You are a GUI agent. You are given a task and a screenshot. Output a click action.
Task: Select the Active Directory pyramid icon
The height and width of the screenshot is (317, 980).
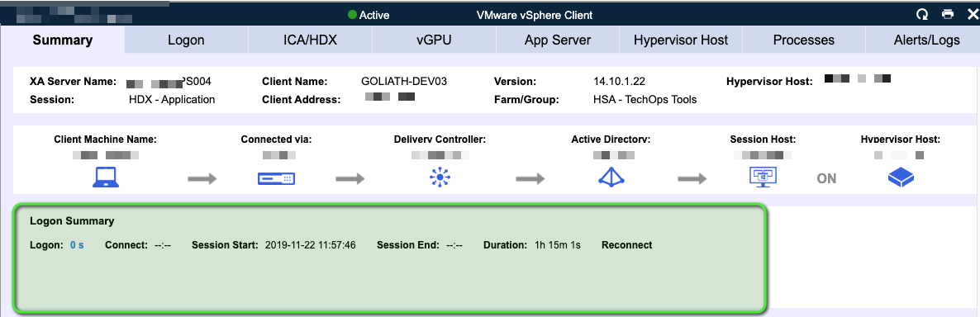pos(611,177)
